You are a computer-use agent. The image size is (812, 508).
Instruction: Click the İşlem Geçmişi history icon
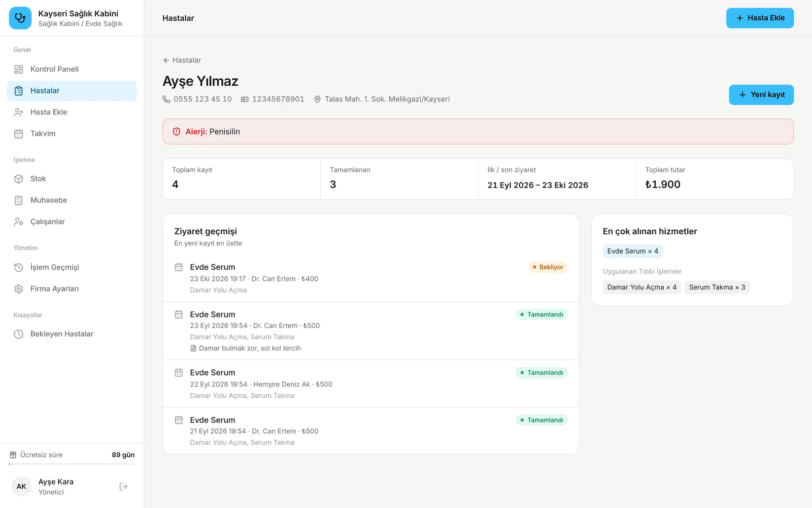[19, 267]
